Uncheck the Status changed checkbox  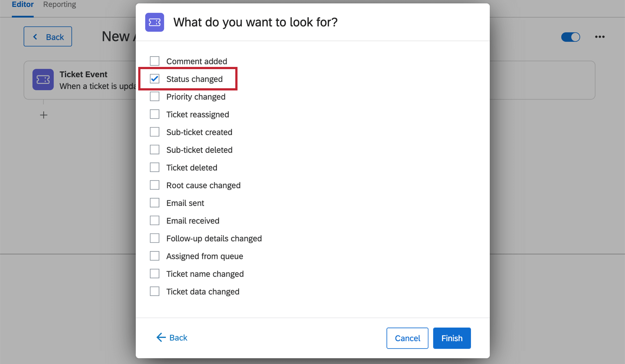point(154,79)
